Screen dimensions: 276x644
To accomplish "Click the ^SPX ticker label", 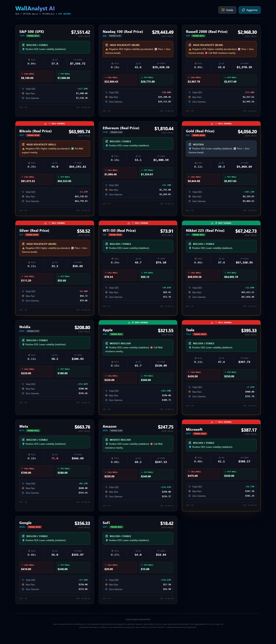I will pyautogui.click(x=22, y=36).
